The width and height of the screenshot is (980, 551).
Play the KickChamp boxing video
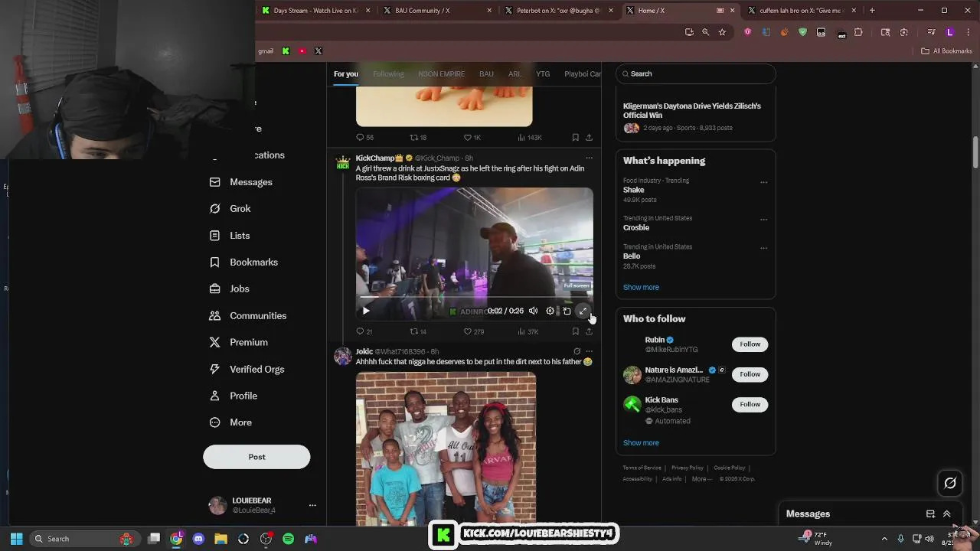366,311
